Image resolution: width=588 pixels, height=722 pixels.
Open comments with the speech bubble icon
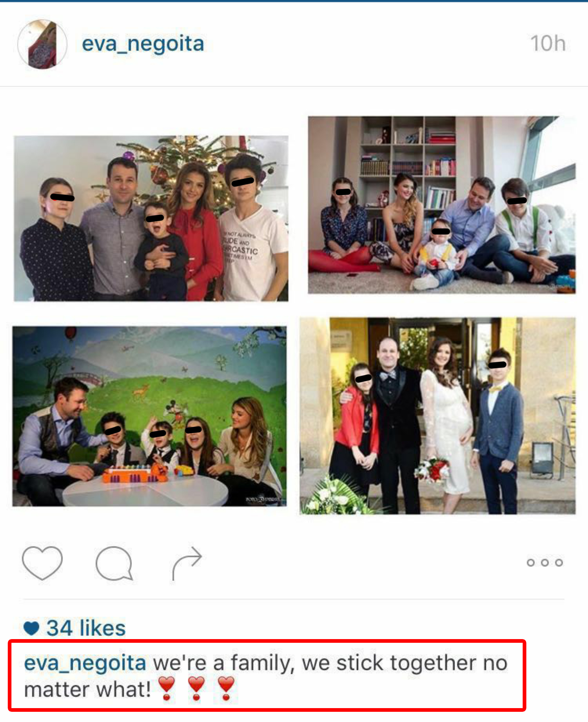point(114,563)
